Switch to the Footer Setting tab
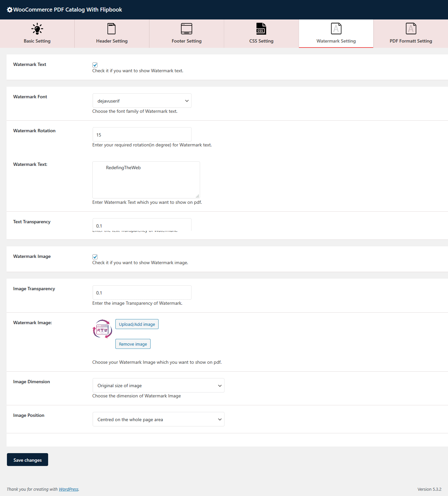This screenshot has height=496, width=448. click(x=187, y=41)
